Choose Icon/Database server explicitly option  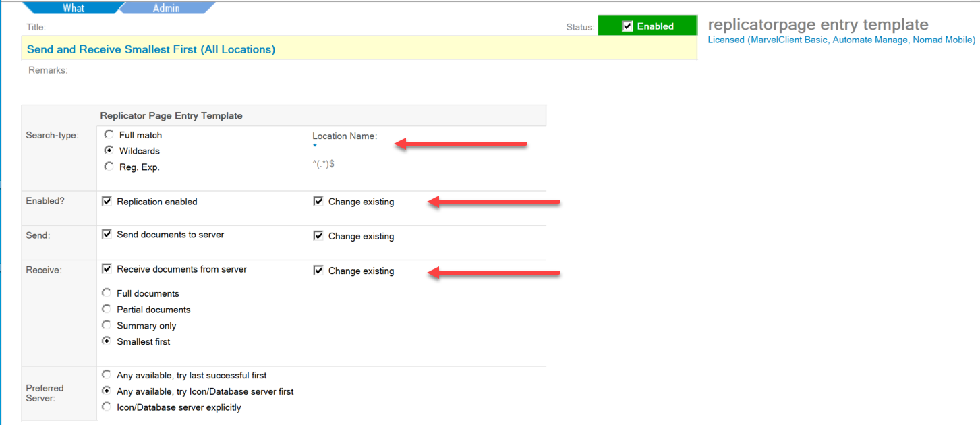(107, 407)
